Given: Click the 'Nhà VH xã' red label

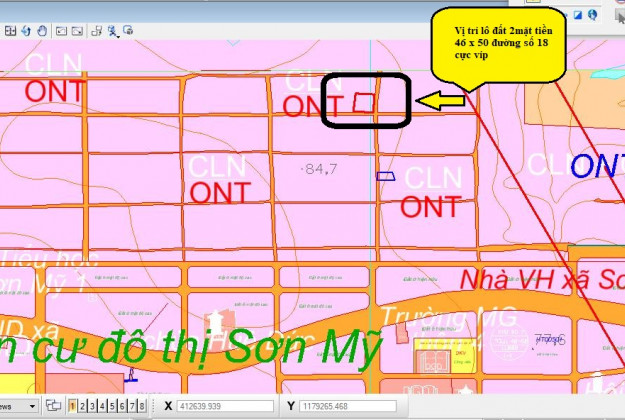Looking at the screenshot, I should [x=524, y=280].
